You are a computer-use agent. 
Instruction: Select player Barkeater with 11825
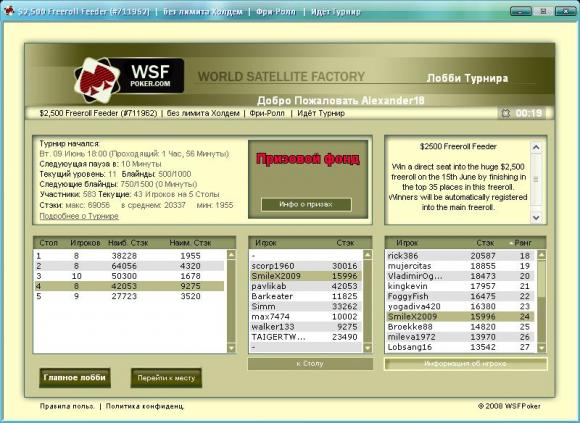tap(306, 296)
